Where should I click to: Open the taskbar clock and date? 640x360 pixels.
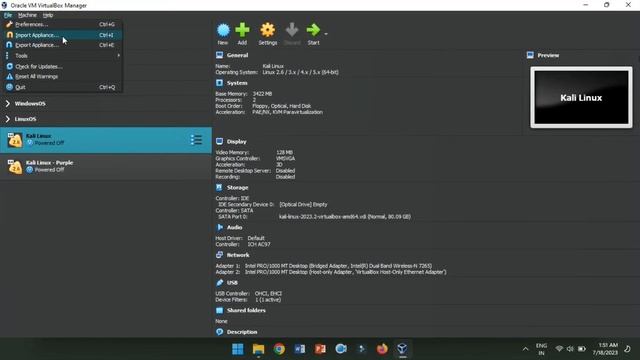[605, 349]
